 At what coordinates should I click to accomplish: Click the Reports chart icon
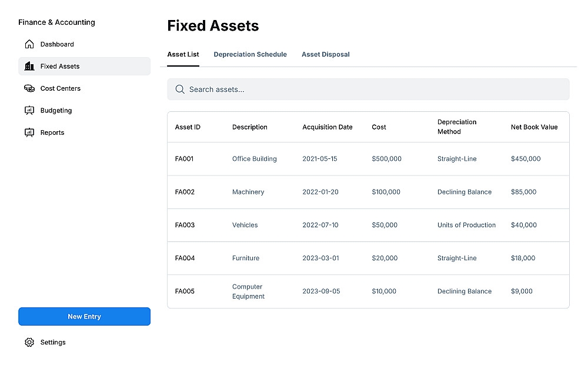pos(29,132)
